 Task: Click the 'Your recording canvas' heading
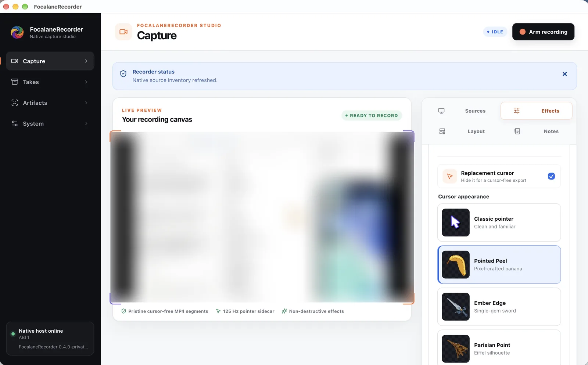coord(157,119)
